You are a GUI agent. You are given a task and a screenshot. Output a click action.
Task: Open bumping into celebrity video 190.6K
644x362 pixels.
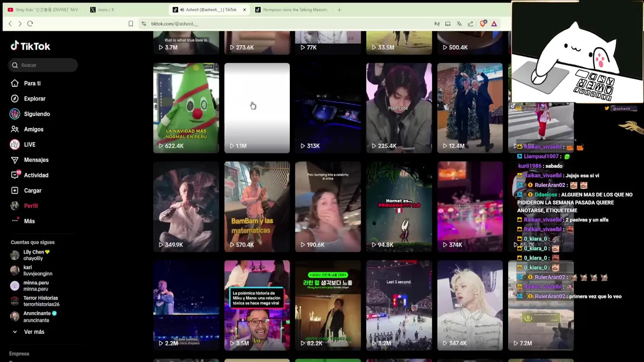(x=328, y=207)
